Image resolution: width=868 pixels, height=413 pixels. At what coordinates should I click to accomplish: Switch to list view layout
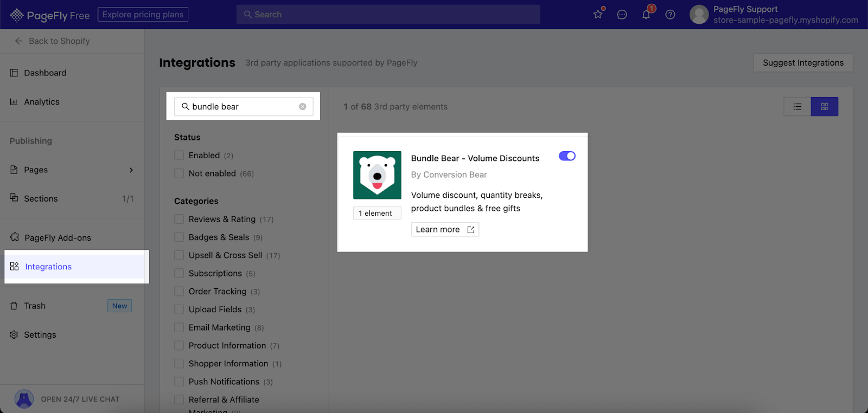[x=797, y=107]
